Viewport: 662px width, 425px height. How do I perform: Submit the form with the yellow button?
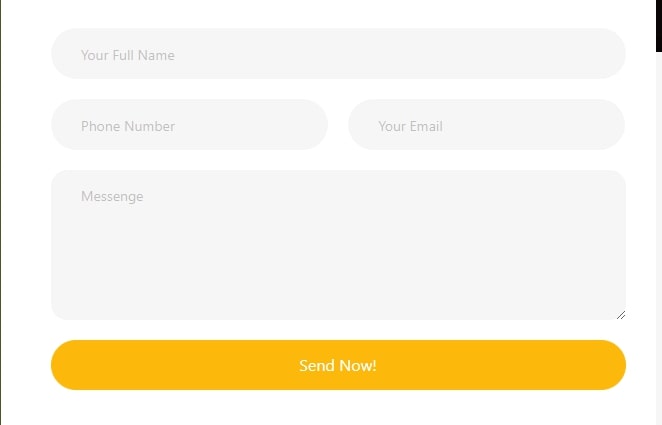coord(338,365)
